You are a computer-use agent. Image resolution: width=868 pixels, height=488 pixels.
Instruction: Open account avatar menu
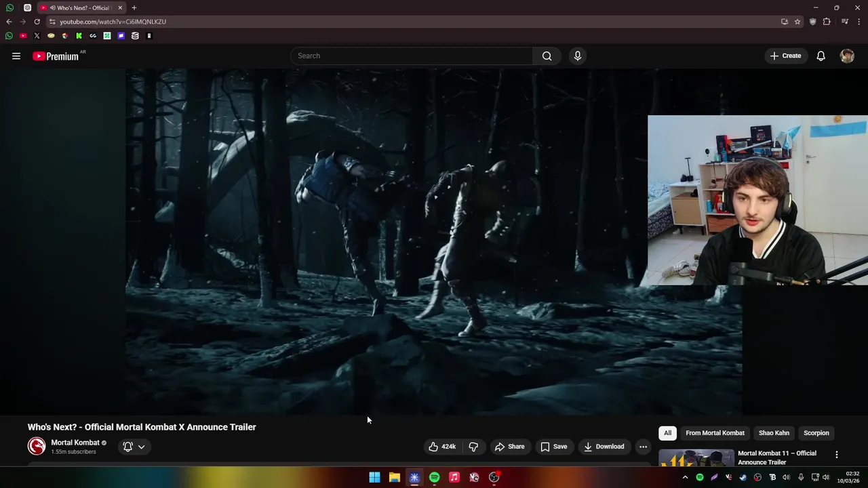coord(847,56)
